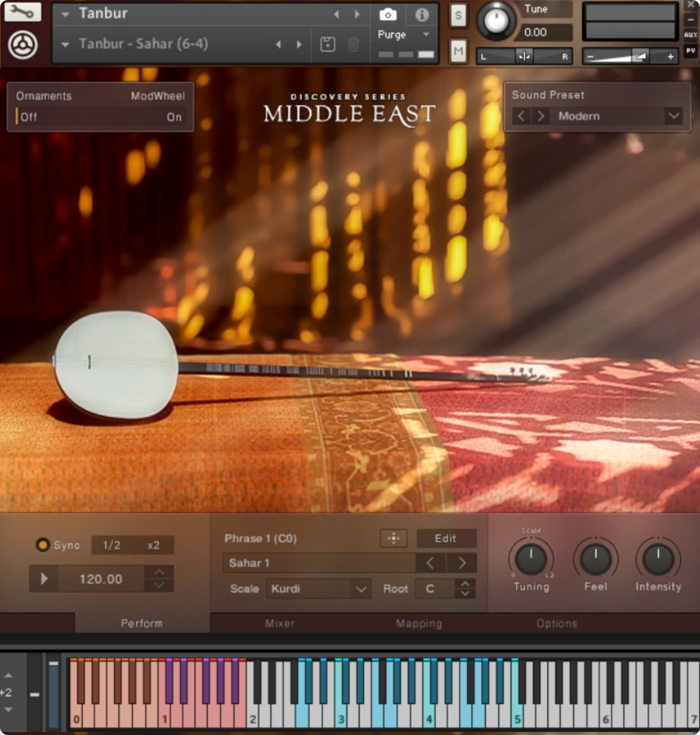
Task: Play the phrase with play button
Action: click(x=44, y=579)
